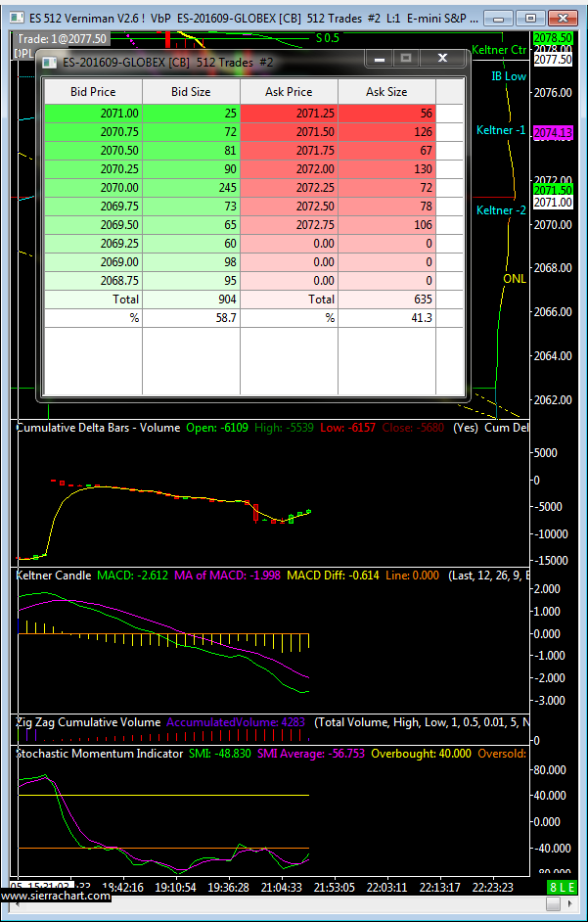This screenshot has height=922, width=588.
Task: Click the bid percentage 58.7
Action: 191,318
